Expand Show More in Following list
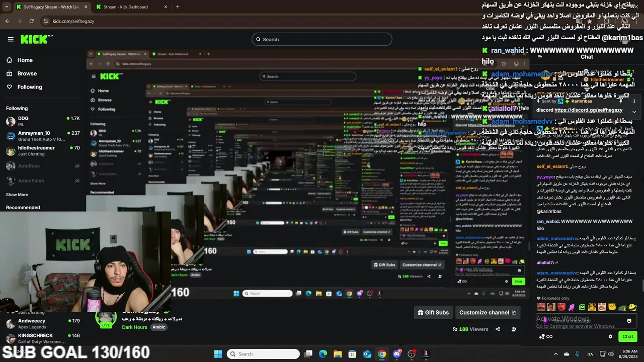644x362 pixels. click(x=17, y=195)
